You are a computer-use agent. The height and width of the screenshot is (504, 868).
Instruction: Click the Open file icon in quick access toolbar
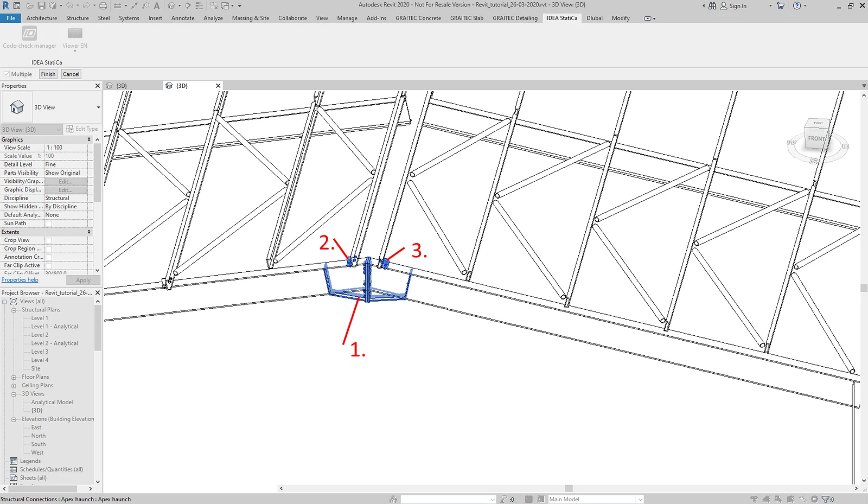point(30,5)
